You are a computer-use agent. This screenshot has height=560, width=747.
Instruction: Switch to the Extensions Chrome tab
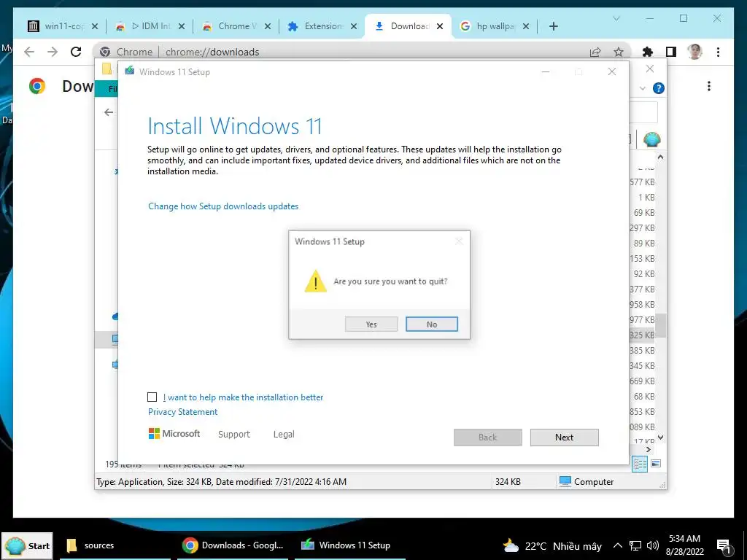click(322, 26)
